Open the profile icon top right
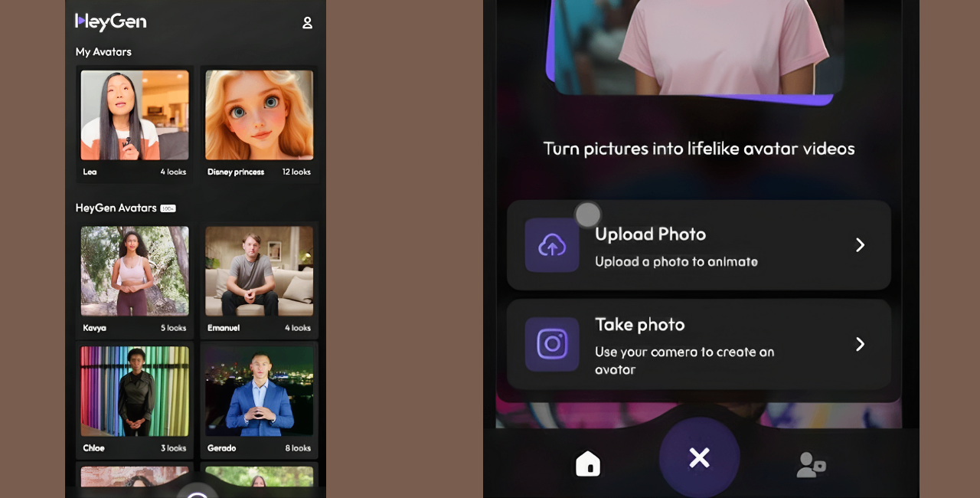 tap(307, 23)
